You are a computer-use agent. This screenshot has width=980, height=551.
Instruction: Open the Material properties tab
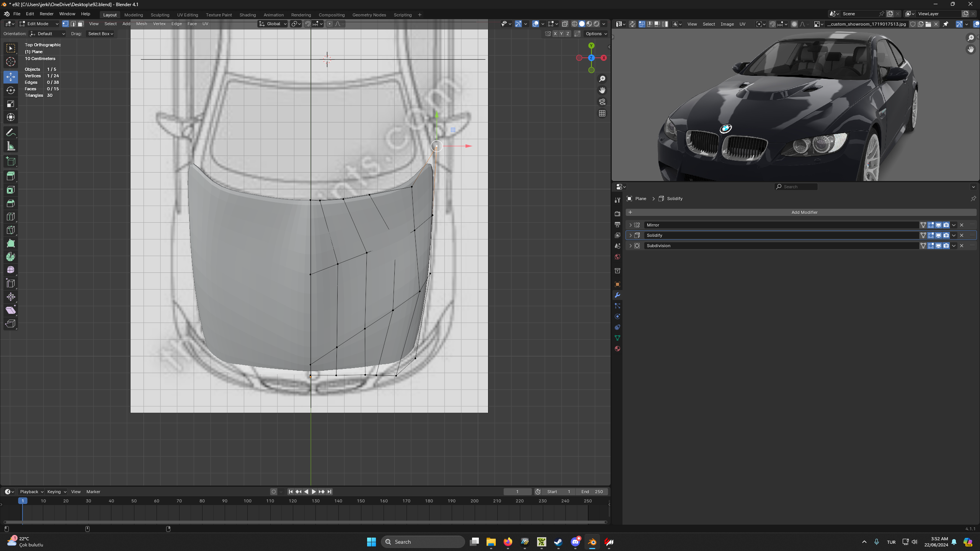pyautogui.click(x=617, y=349)
